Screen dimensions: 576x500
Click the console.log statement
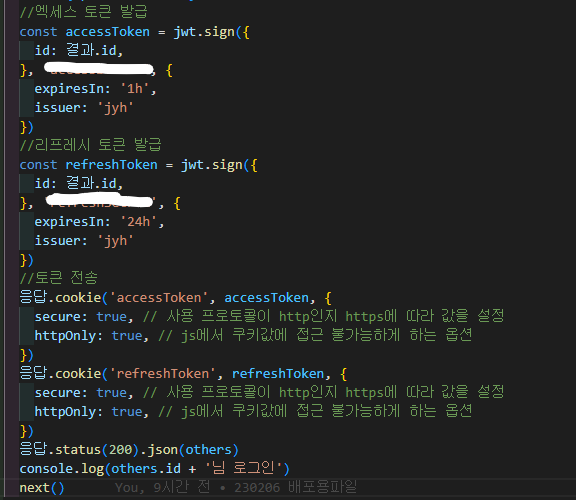tap(154, 469)
